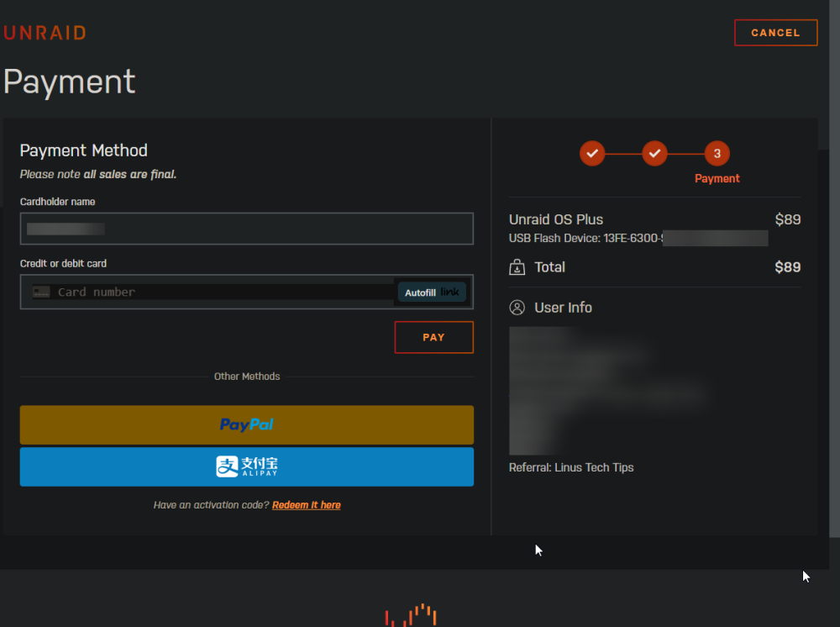Click the PAY button

pos(434,337)
